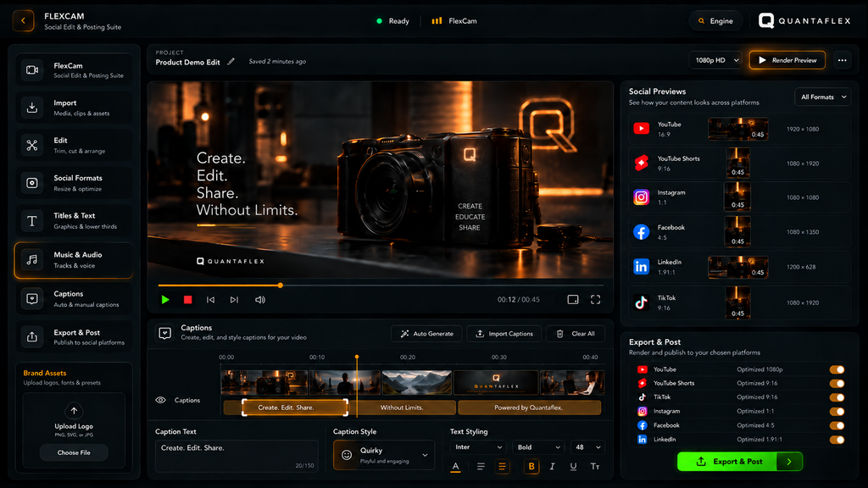The image size is (868, 488).
Task: Open the 1080p HD resolution dropdown
Action: [715, 60]
